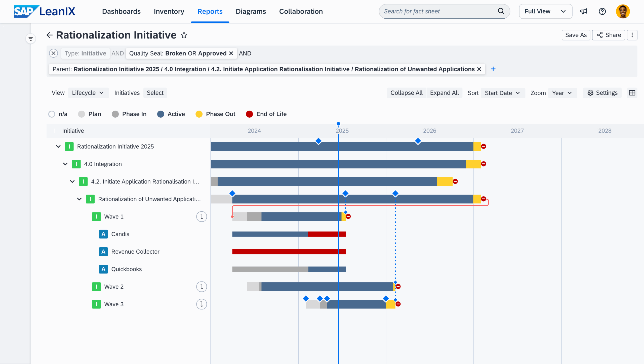Click 4.0 Integration end-of-life marker

point(483,164)
